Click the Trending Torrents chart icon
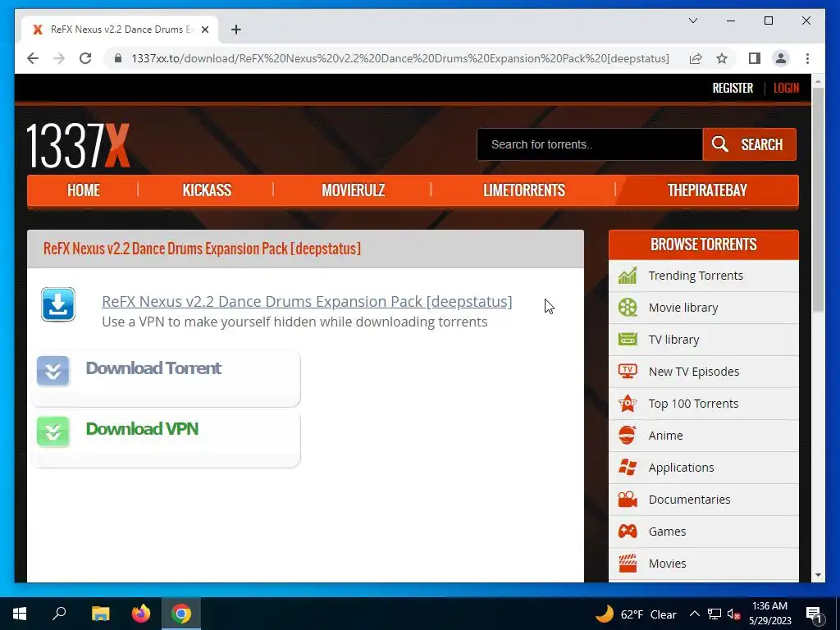 tap(628, 276)
